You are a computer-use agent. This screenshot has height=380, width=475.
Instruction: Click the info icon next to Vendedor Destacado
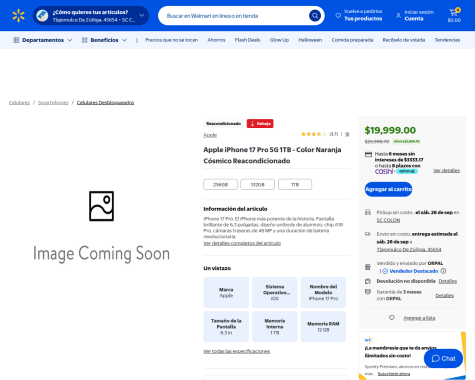pyautogui.click(x=443, y=271)
